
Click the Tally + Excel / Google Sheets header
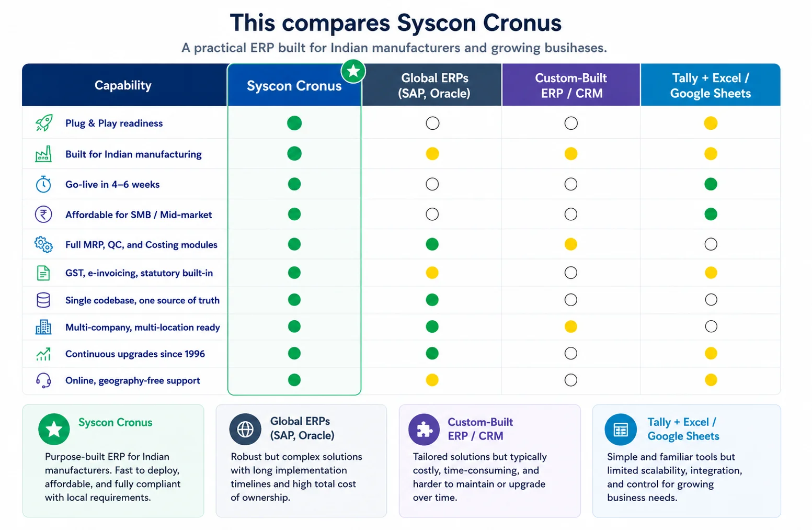pyautogui.click(x=711, y=85)
